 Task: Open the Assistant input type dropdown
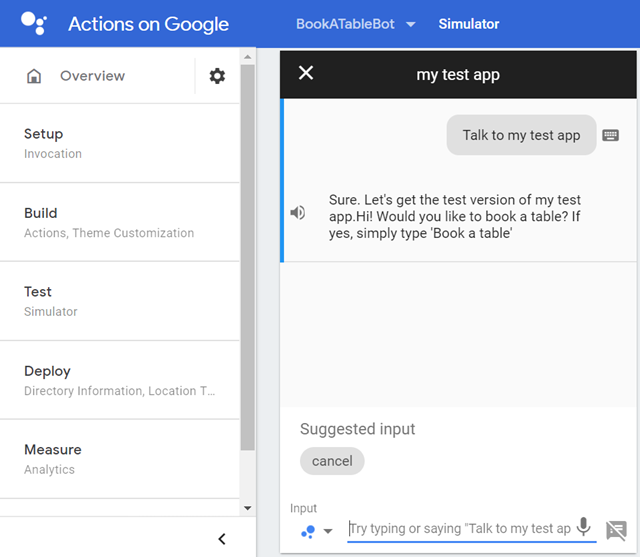click(x=317, y=531)
